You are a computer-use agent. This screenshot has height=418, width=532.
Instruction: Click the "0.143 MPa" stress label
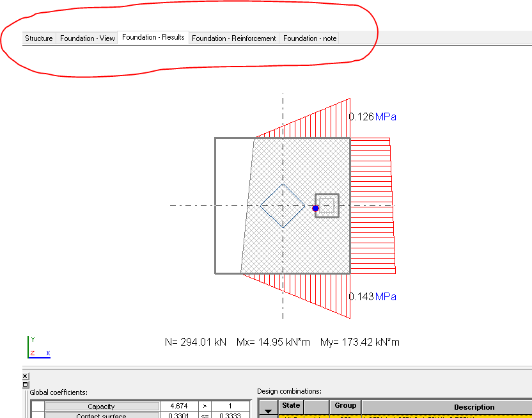373,296
